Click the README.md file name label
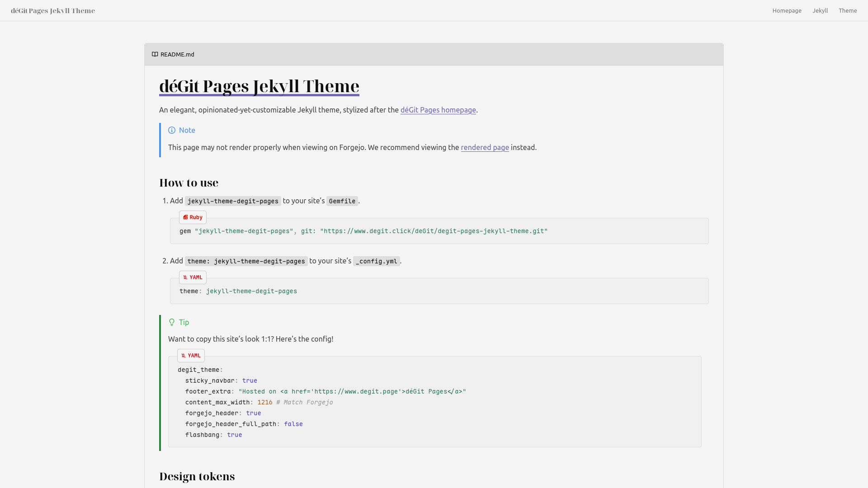The image size is (868, 488). coord(177,54)
